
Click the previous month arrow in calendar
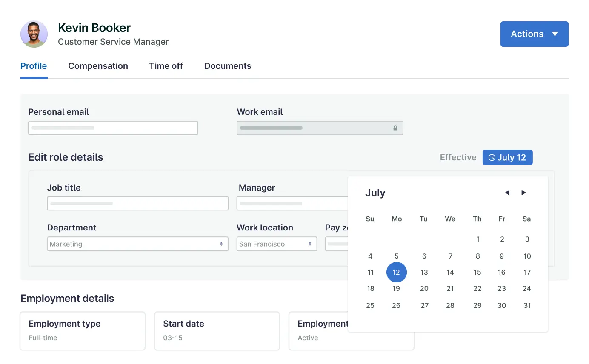point(507,193)
